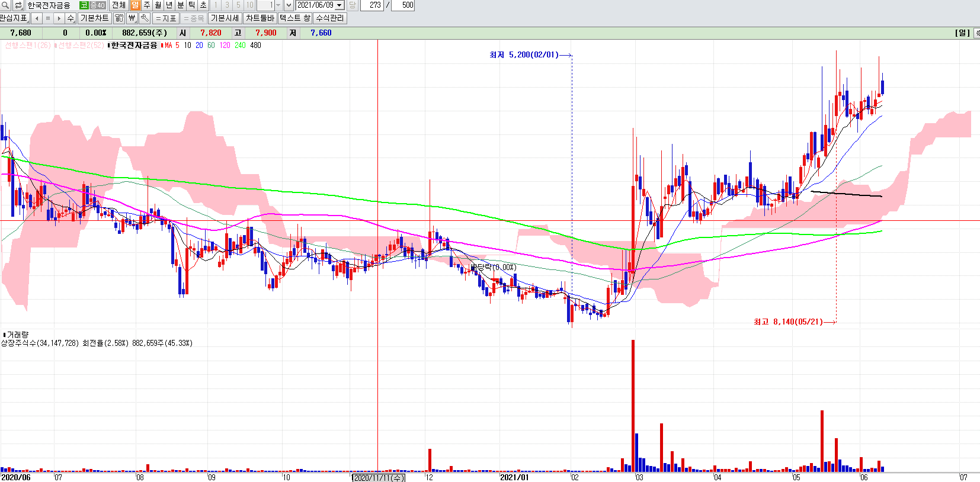980x482 pixels.
Task: Click the magnifier stock search icon
Action: click(5, 5)
